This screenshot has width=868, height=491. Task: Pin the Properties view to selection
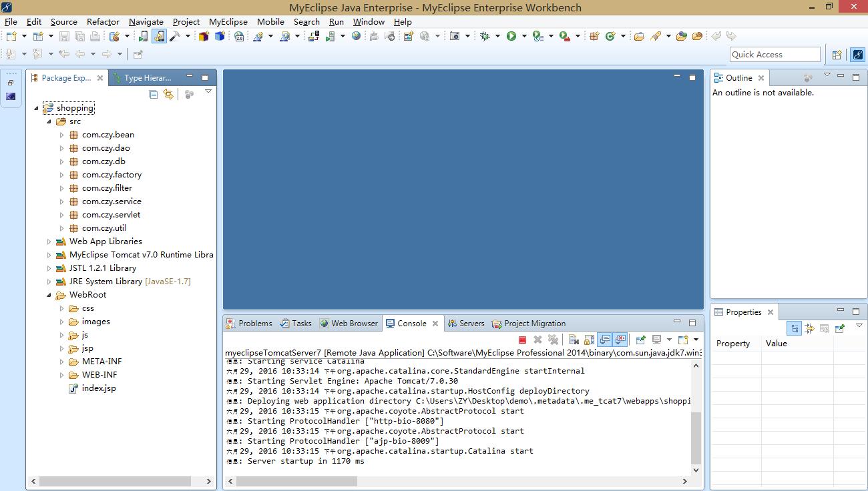click(x=840, y=328)
